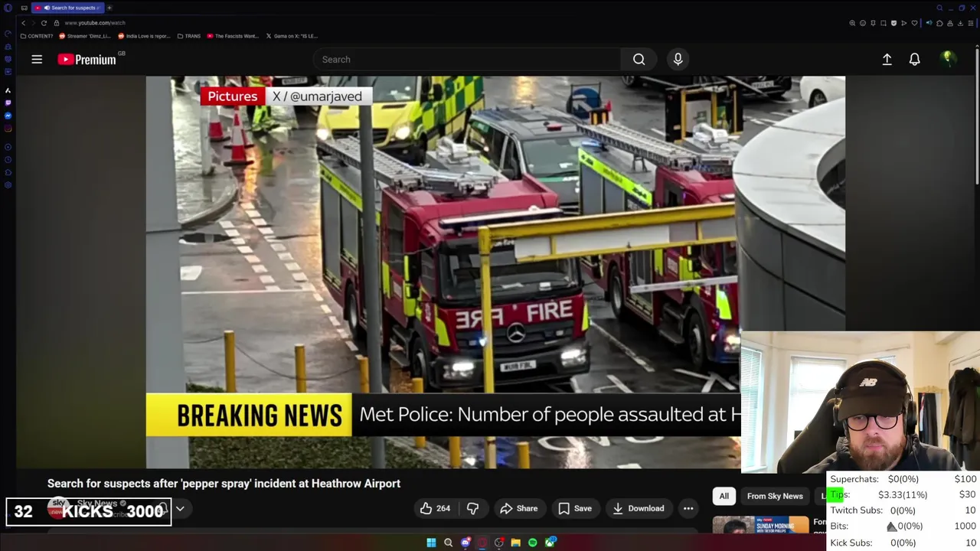Open the TRANS bookmarks folder
980x551 pixels.
tap(188, 36)
